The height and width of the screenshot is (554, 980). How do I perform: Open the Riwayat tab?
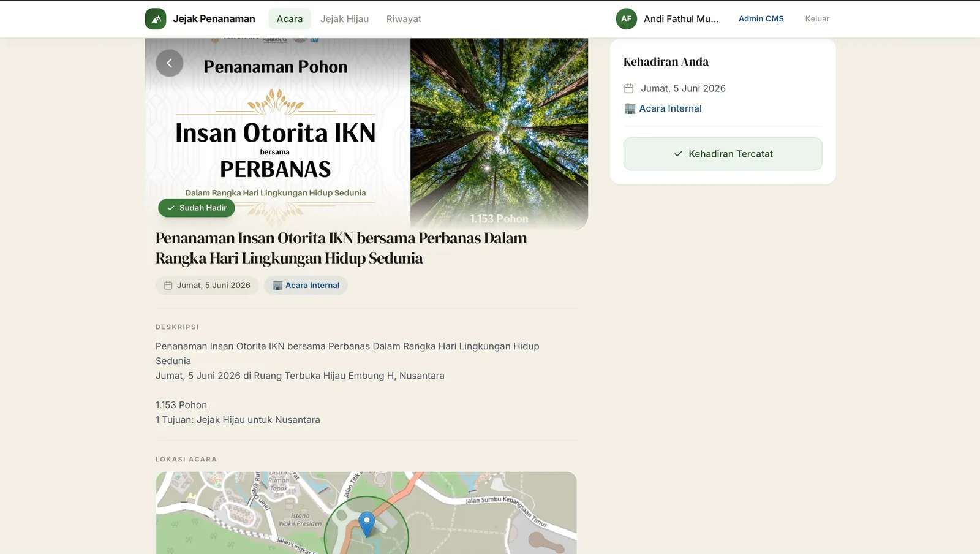(404, 19)
